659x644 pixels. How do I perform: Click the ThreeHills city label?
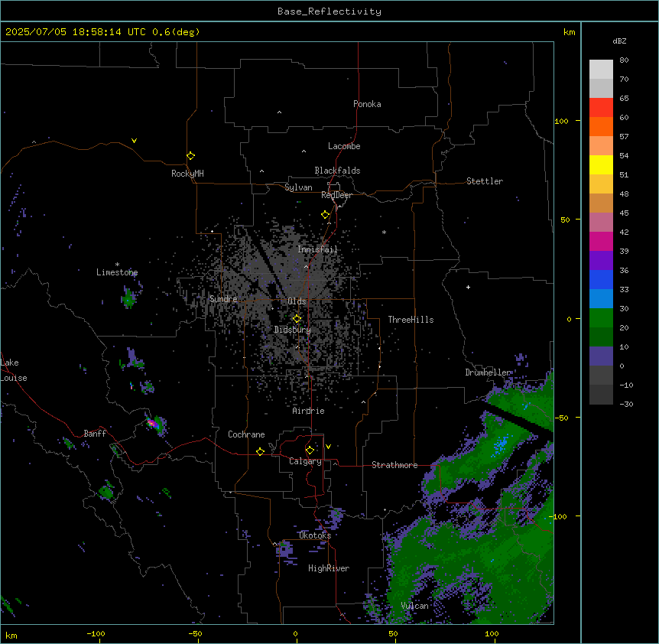coord(411,320)
